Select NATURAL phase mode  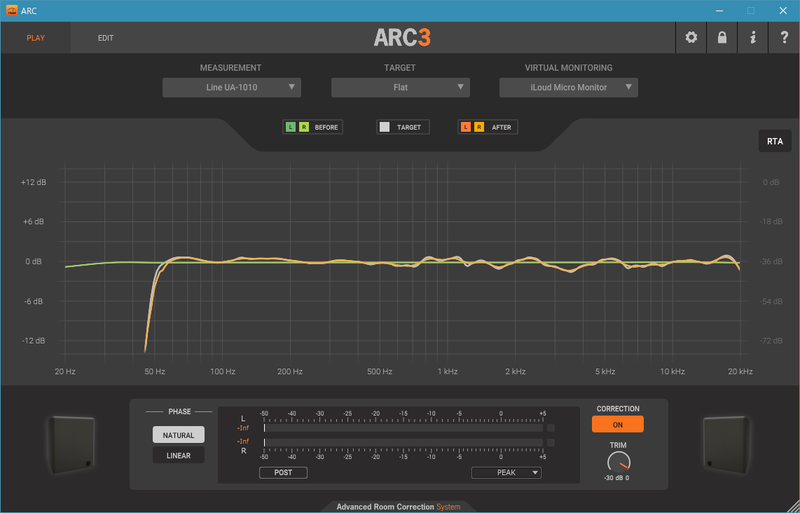coord(179,435)
